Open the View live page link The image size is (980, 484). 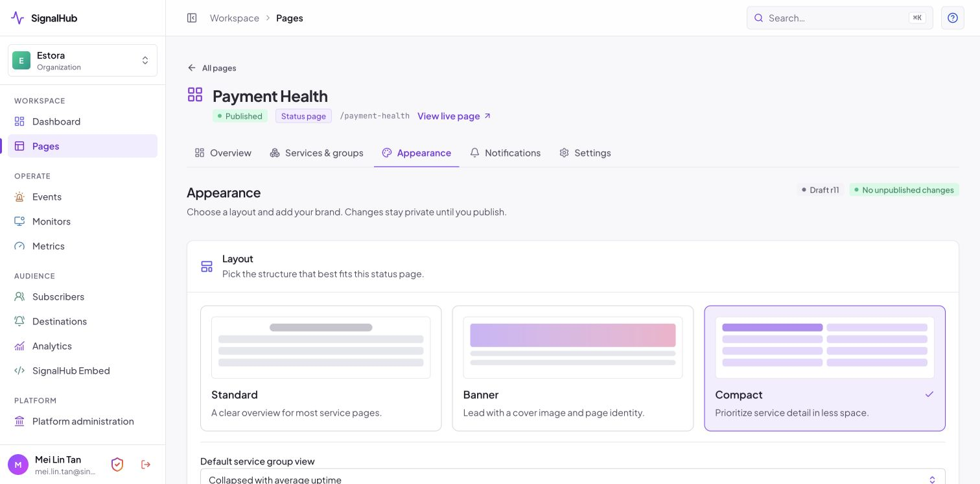click(454, 116)
